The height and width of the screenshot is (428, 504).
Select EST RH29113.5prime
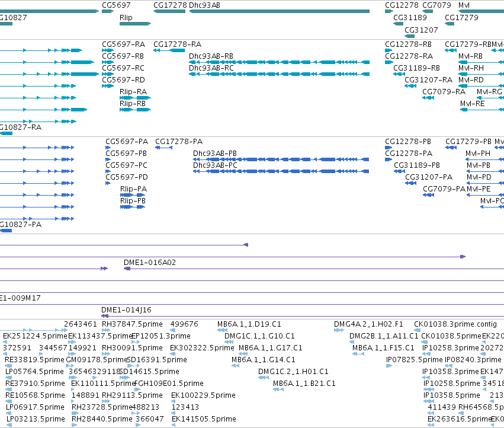[106, 401]
